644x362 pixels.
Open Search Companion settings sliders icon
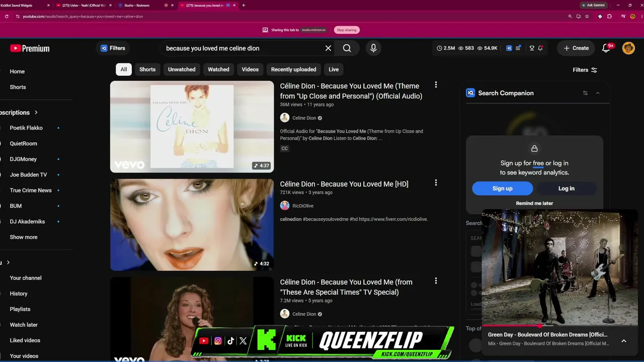[x=585, y=93]
